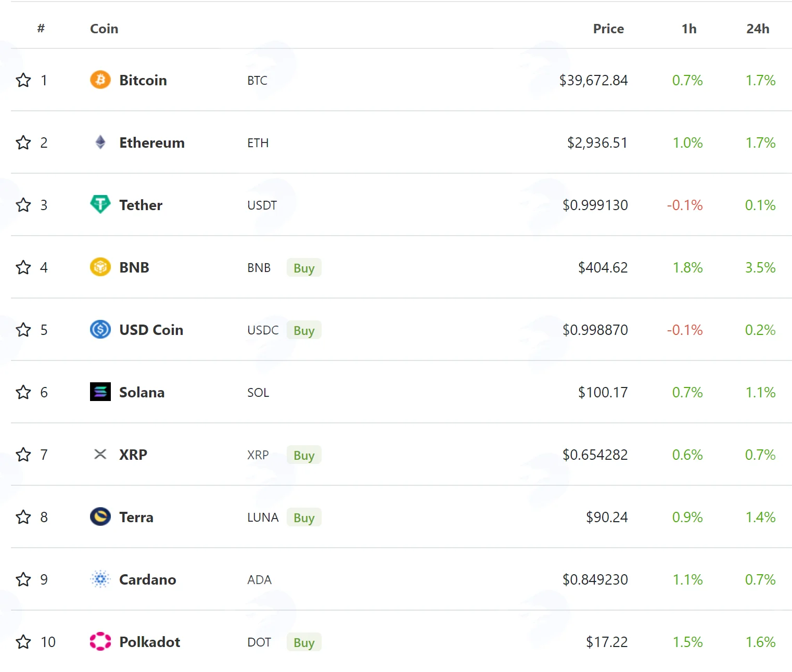Open the Cardano coin name link
The image size is (792, 672).
[x=148, y=579]
